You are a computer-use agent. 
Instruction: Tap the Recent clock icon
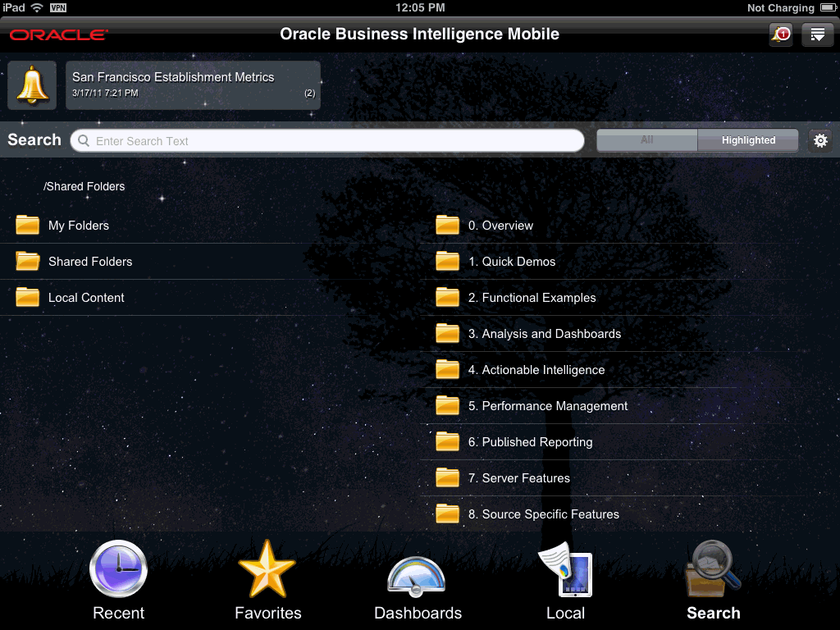[118, 568]
